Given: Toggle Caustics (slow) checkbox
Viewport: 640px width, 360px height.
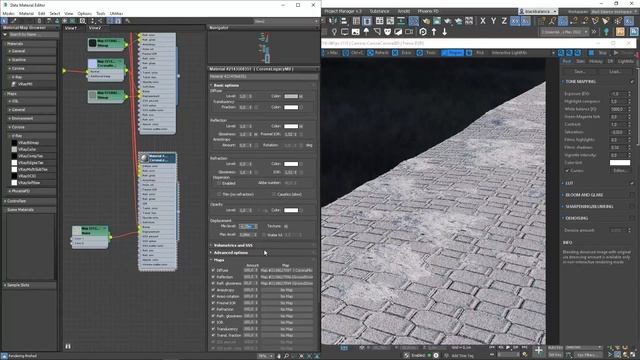Looking at the screenshot, I should [x=273, y=194].
